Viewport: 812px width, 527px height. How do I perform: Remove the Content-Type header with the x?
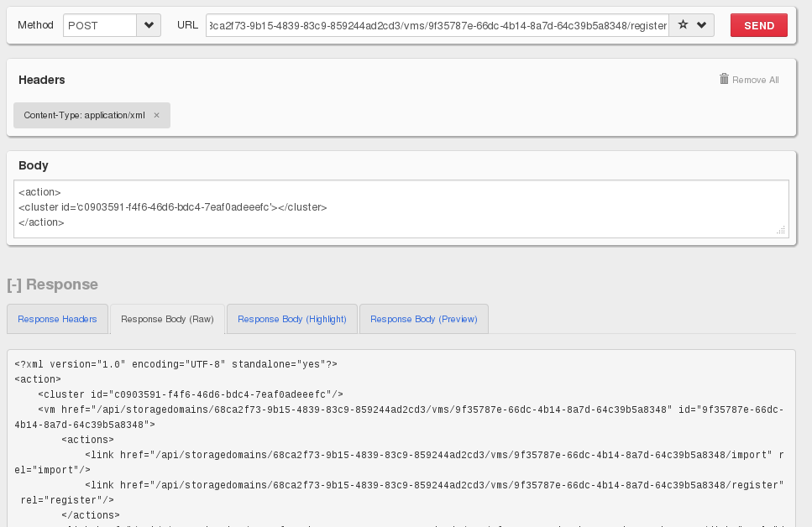pos(156,115)
